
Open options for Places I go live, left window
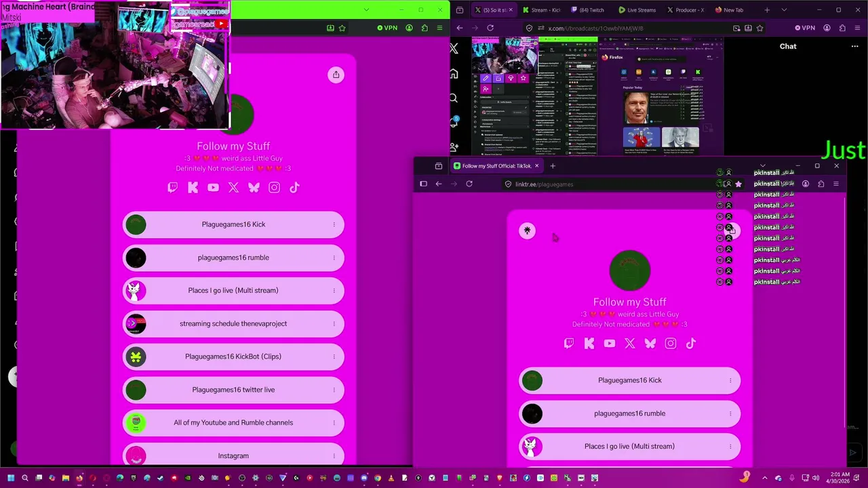(x=334, y=291)
